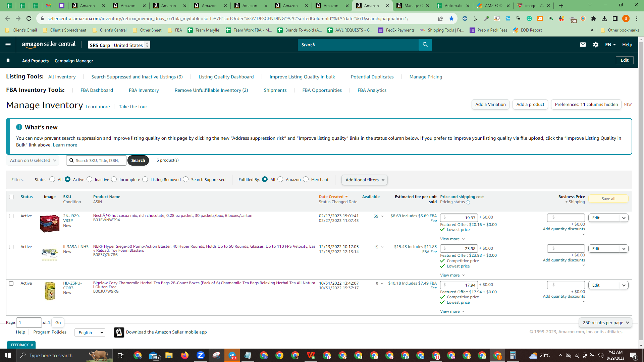This screenshot has width=644, height=362.
Task: Open the Windows Start menu
Action: 8,355
